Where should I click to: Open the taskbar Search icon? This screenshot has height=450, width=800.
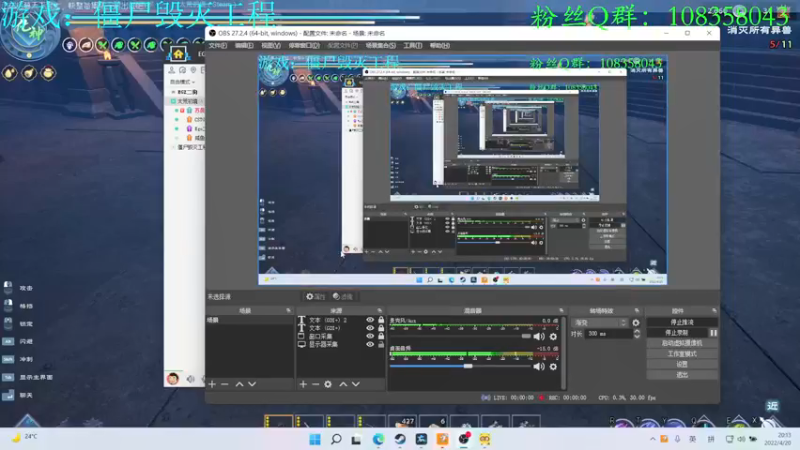tap(336, 439)
